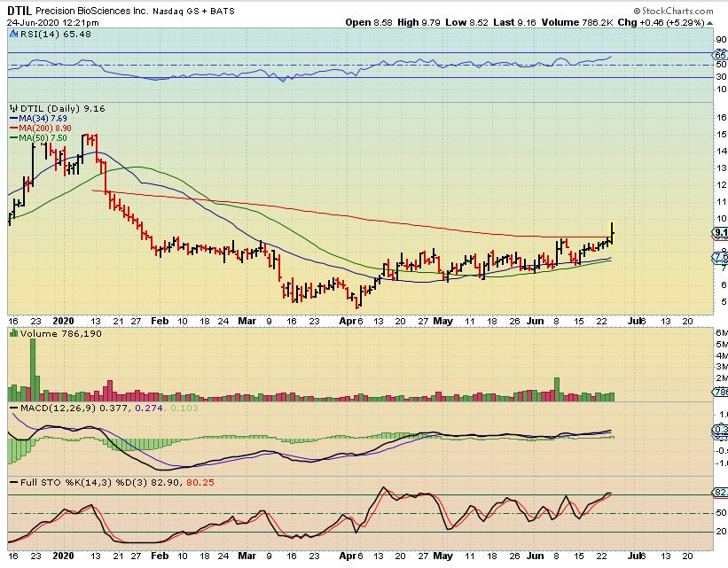This screenshot has width=728, height=568.
Task: Click the blue MA(34) legend line
Action: pos(14,119)
